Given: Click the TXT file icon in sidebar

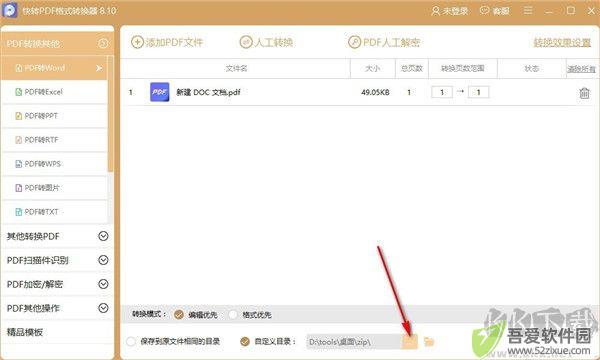Looking at the screenshot, I should [18, 212].
